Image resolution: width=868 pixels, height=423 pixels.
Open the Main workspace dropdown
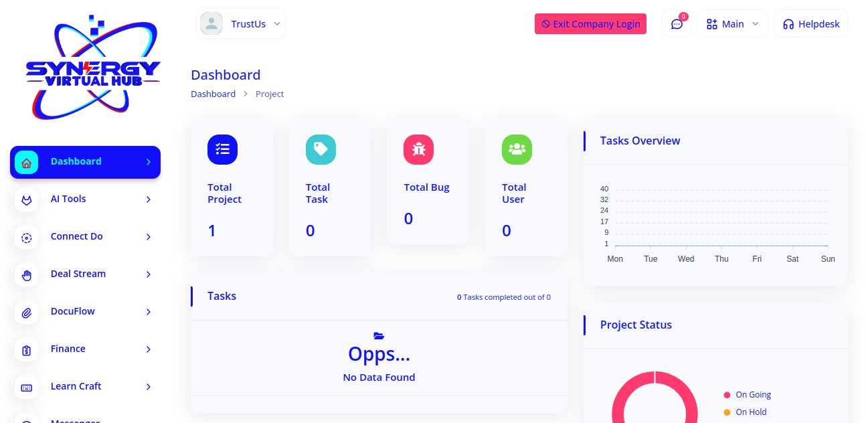[732, 24]
